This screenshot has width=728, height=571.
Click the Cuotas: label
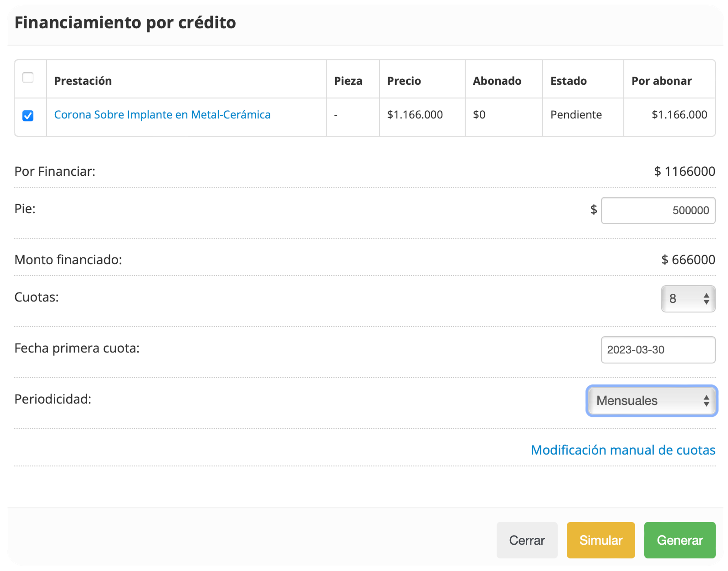tap(36, 297)
